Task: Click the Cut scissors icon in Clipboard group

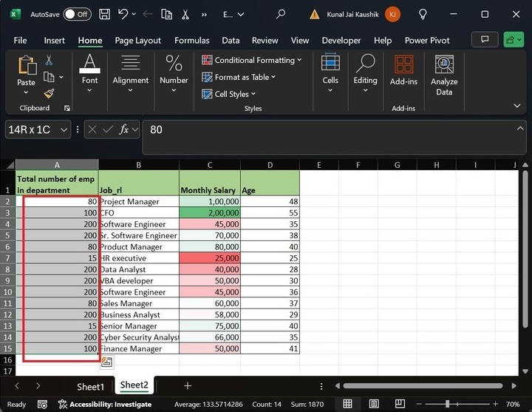Action: [x=49, y=61]
